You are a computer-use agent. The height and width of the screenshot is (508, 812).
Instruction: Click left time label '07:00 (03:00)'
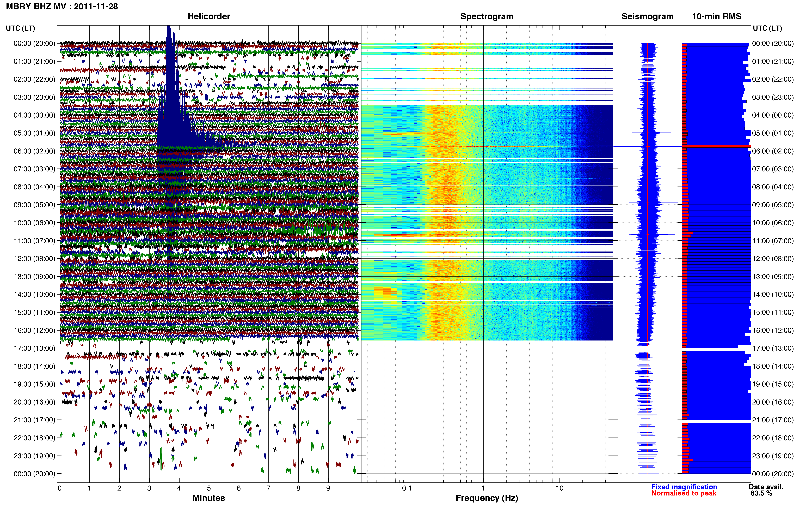tap(34, 169)
